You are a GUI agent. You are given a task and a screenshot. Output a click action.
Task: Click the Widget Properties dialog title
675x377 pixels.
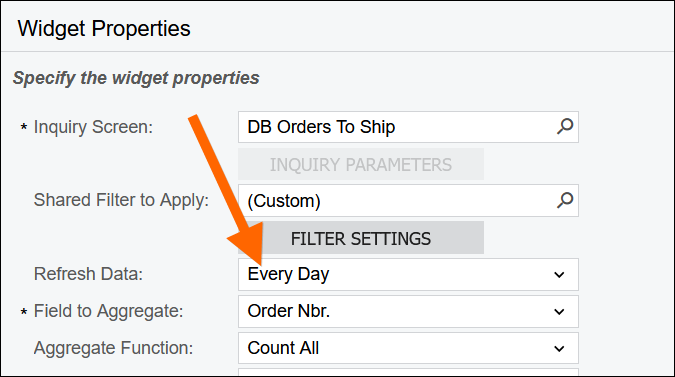pyautogui.click(x=104, y=29)
